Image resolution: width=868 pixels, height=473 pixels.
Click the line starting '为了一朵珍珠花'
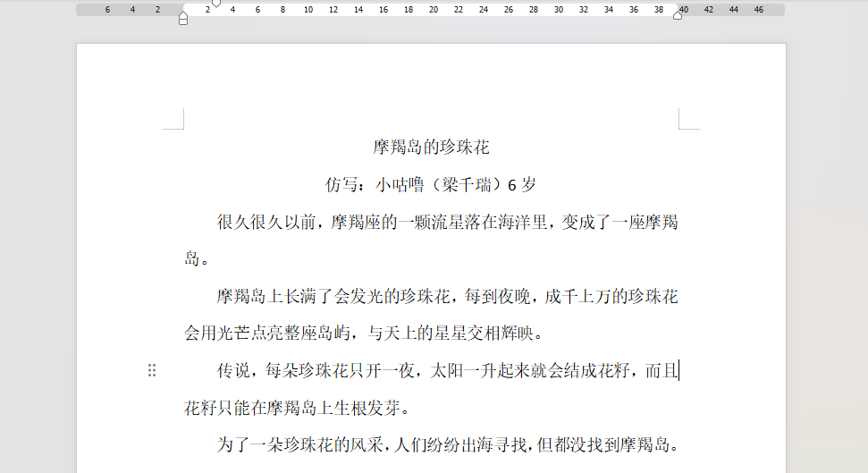point(447,444)
